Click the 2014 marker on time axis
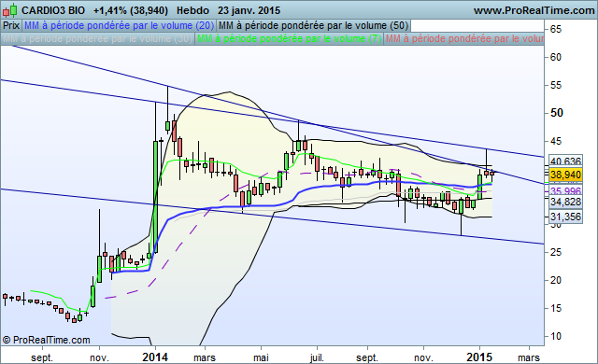598x364 pixels. [x=155, y=357]
